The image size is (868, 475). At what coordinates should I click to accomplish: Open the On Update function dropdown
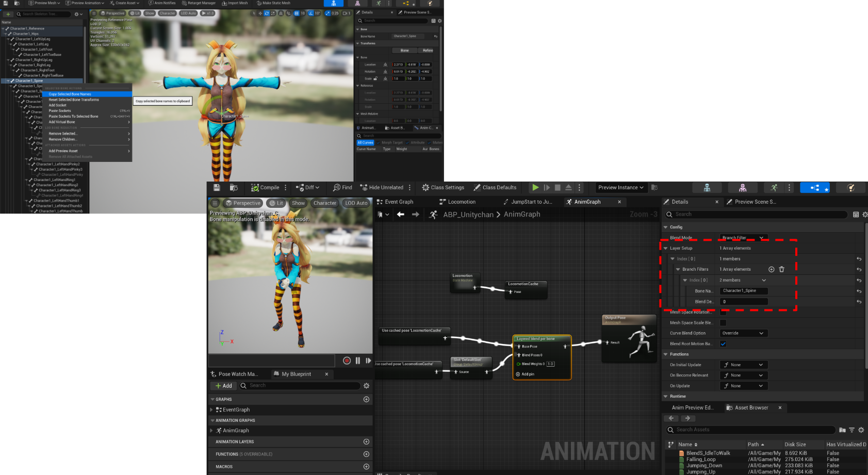click(x=743, y=386)
